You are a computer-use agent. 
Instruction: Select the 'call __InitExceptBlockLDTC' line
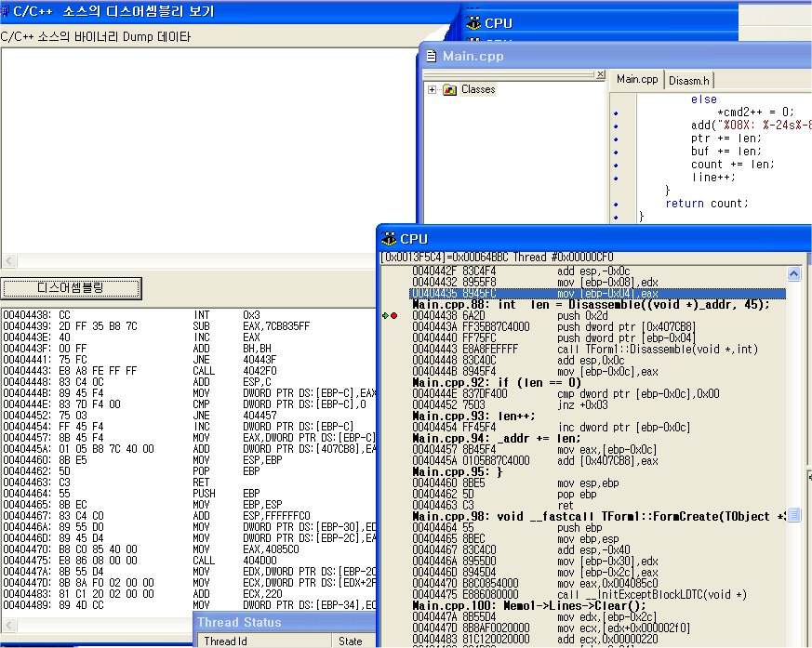pyautogui.click(x=579, y=595)
